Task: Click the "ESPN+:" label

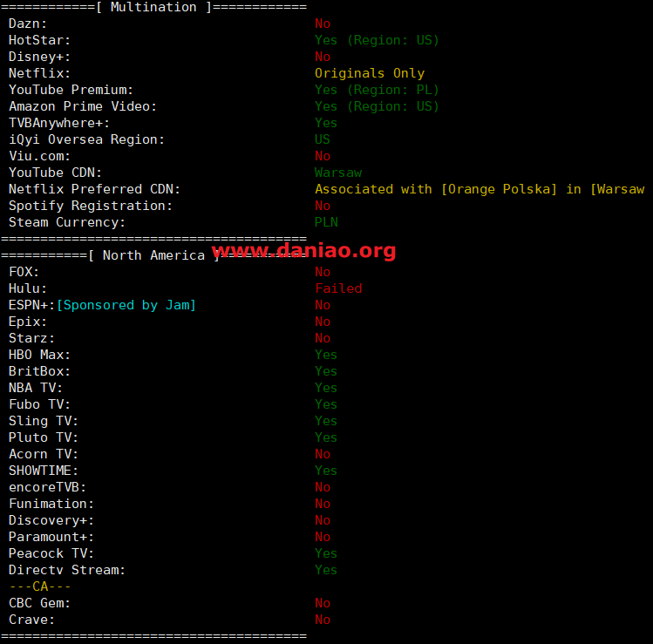Action: pos(31,305)
